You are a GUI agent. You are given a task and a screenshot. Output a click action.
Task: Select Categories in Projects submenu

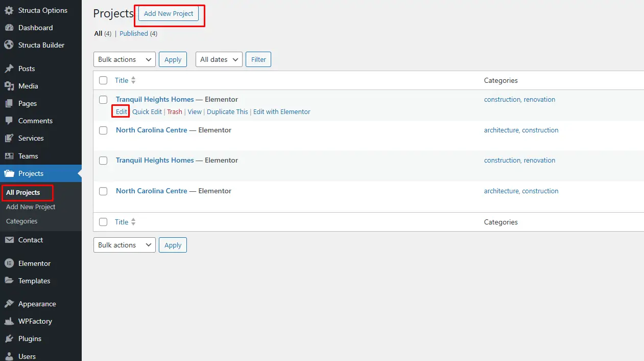click(x=21, y=221)
